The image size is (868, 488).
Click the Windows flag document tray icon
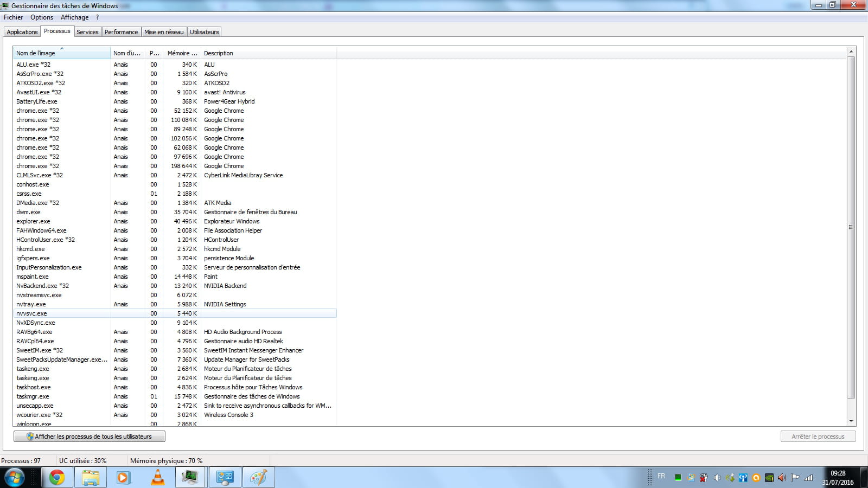tap(691, 478)
